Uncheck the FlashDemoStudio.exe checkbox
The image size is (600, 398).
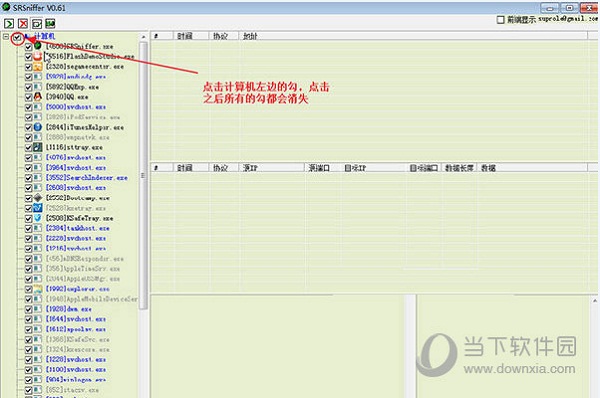click(28, 57)
